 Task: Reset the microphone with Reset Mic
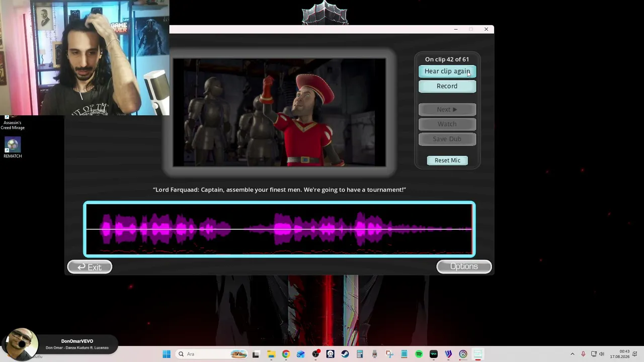pos(447,160)
